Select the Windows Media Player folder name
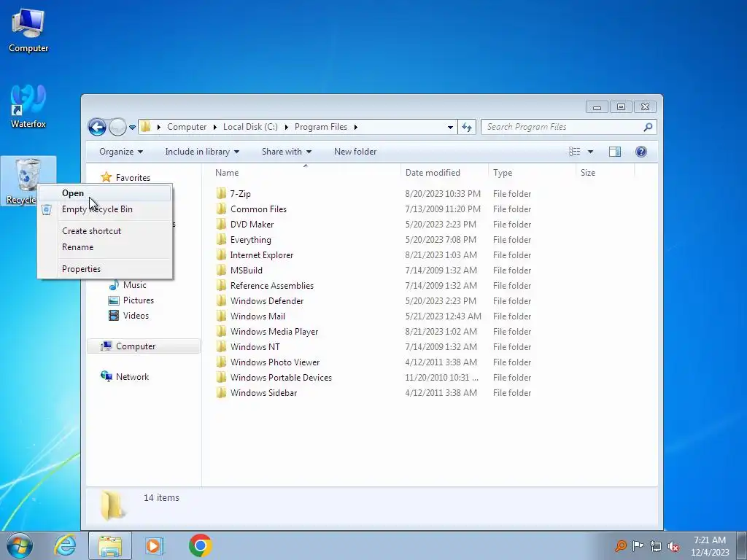 coord(274,332)
